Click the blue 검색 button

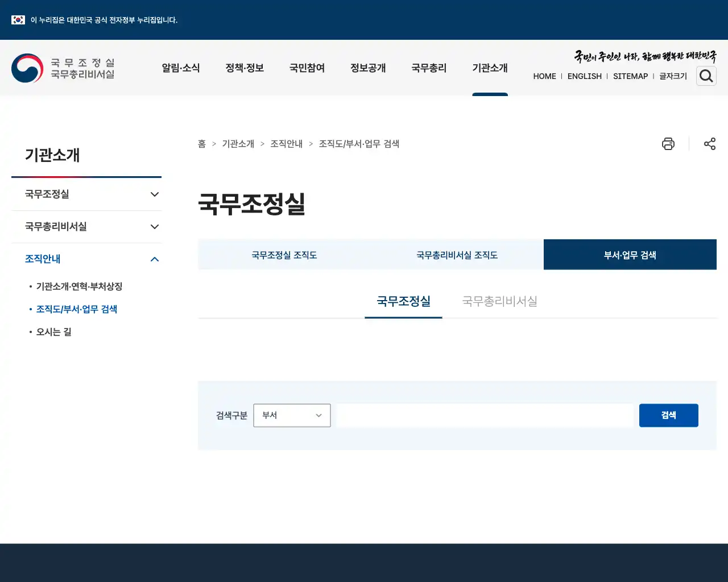pyautogui.click(x=669, y=415)
